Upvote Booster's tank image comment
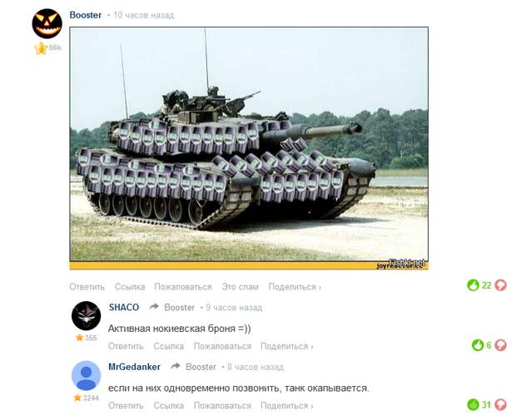This screenshot has height=420, width=516. pyautogui.click(x=473, y=285)
